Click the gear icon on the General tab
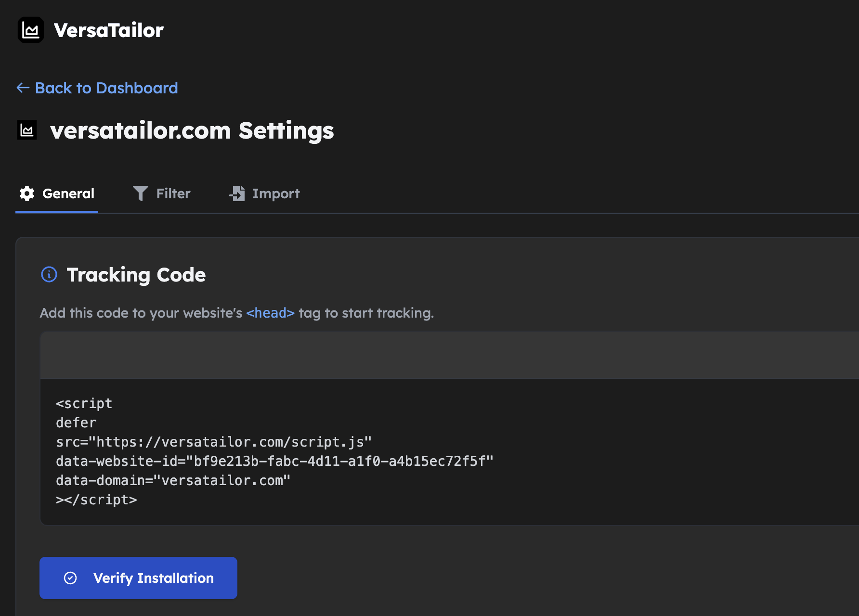 [x=27, y=193]
